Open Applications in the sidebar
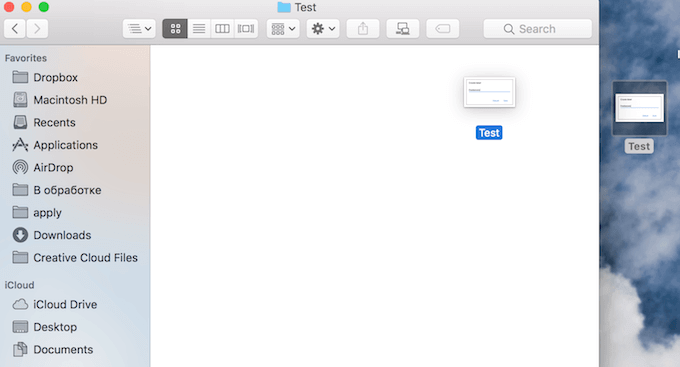This screenshot has height=367, width=680. 65,145
